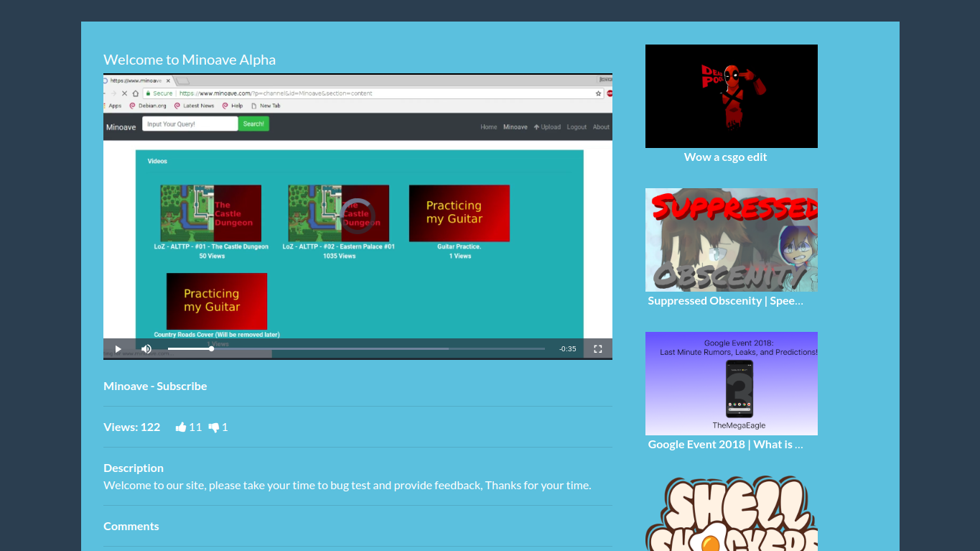Viewport: 980px width, 551px height.
Task: Open the Shell Shockers thumbnail
Action: point(732,513)
